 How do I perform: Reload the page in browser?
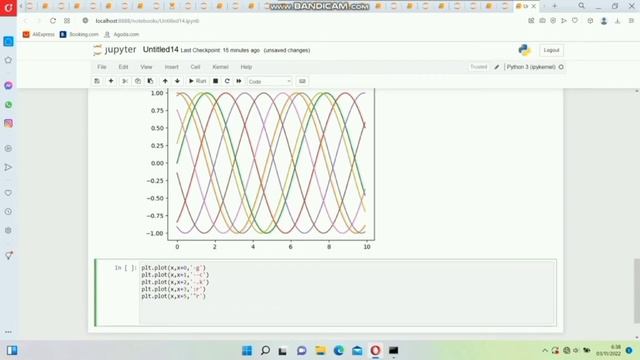(x=53, y=20)
